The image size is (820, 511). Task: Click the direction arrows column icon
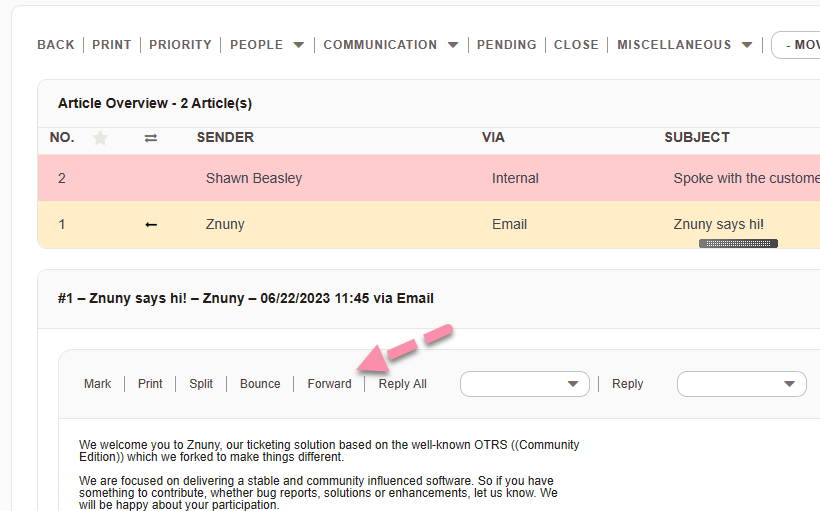[151, 138]
